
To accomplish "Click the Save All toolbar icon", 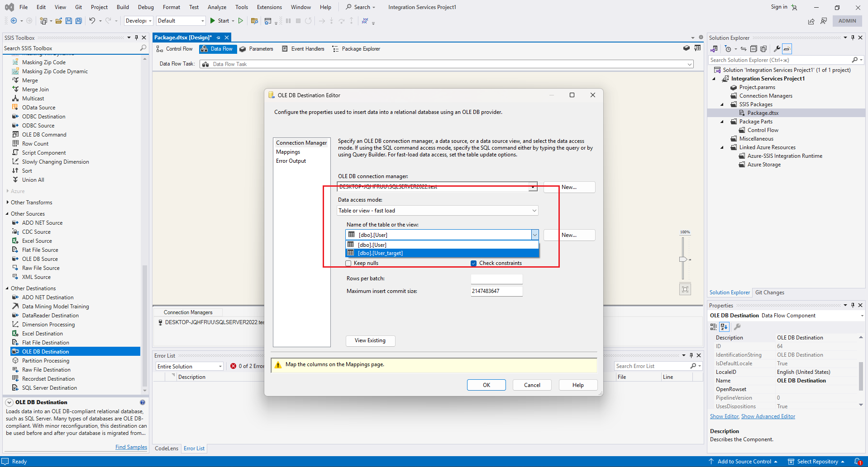I will click(x=79, y=21).
